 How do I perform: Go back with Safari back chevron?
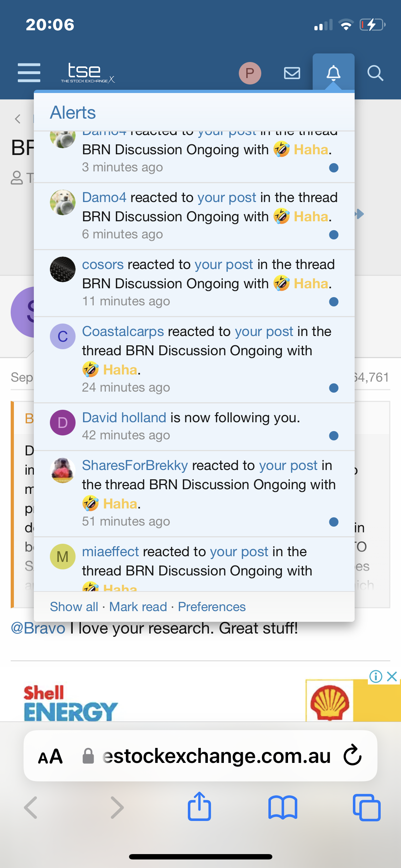tap(31, 807)
